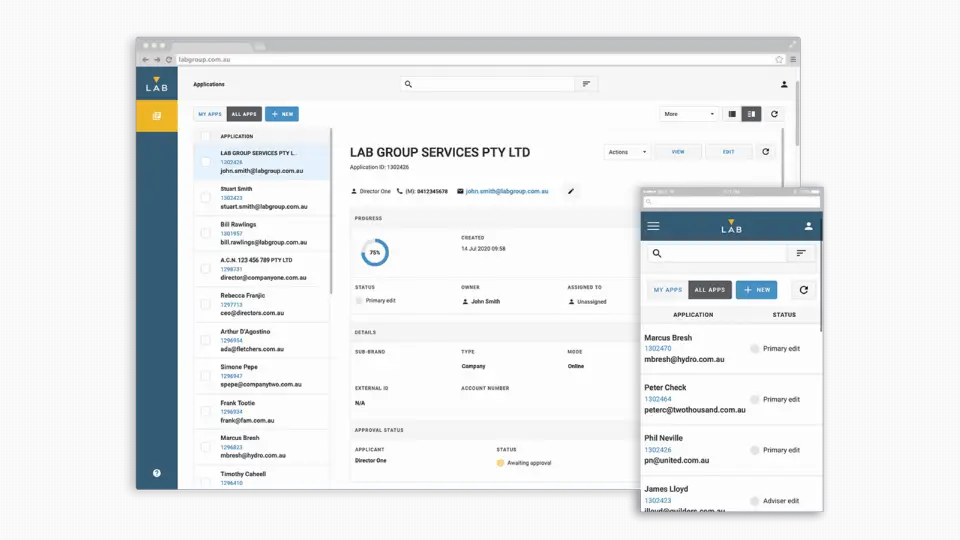Select Marcus Bresh row in desktop list
Screen dimensions: 960x540
point(262,447)
